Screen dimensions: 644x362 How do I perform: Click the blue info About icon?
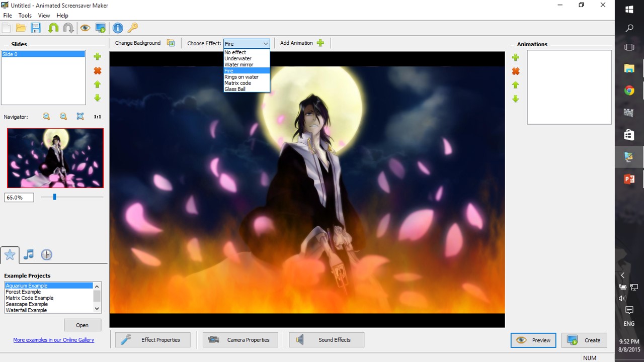click(x=118, y=28)
